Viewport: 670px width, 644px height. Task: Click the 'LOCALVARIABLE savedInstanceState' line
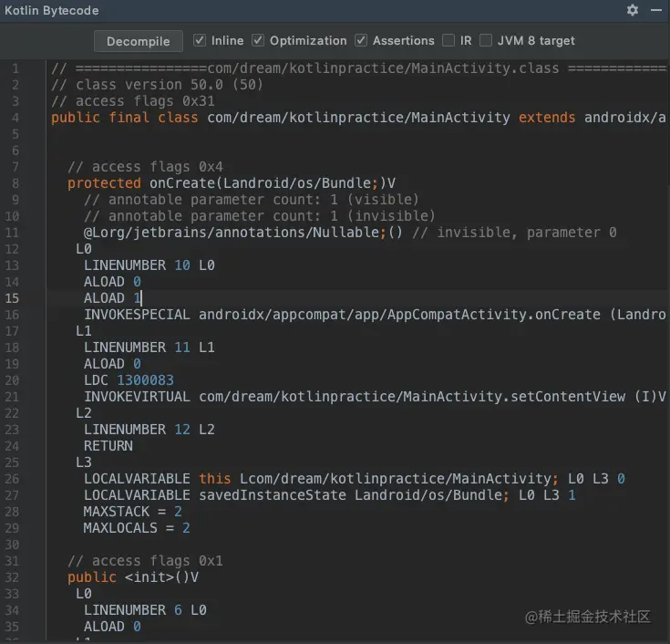(x=329, y=494)
